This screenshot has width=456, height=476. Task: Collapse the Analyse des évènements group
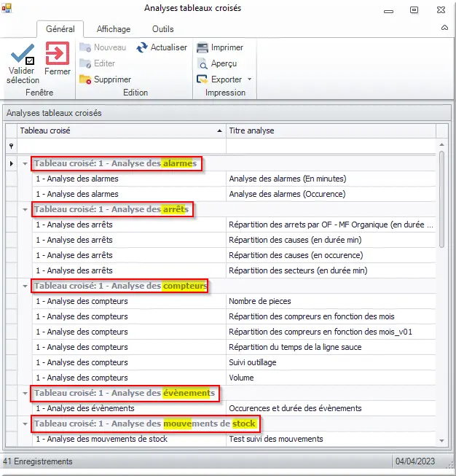[25, 393]
